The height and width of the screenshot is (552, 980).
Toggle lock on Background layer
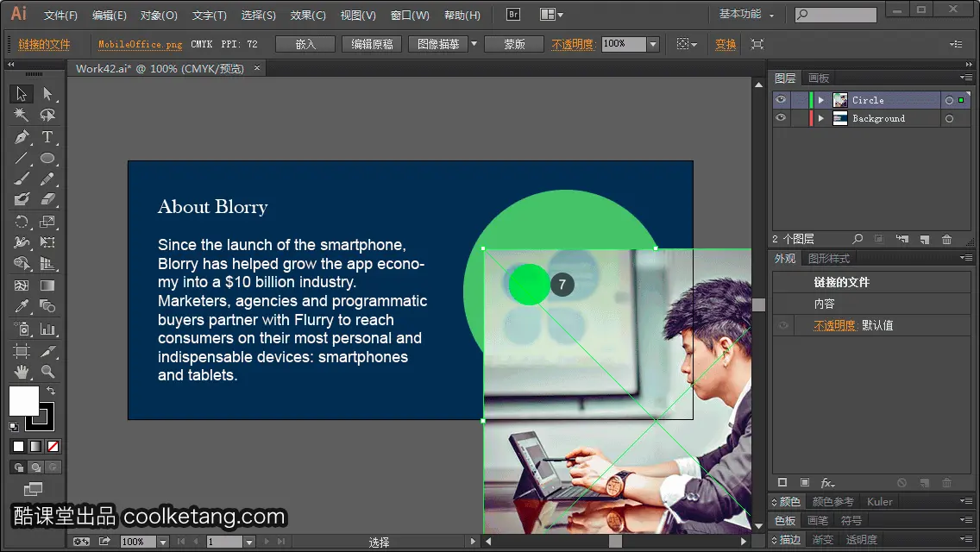[799, 117]
